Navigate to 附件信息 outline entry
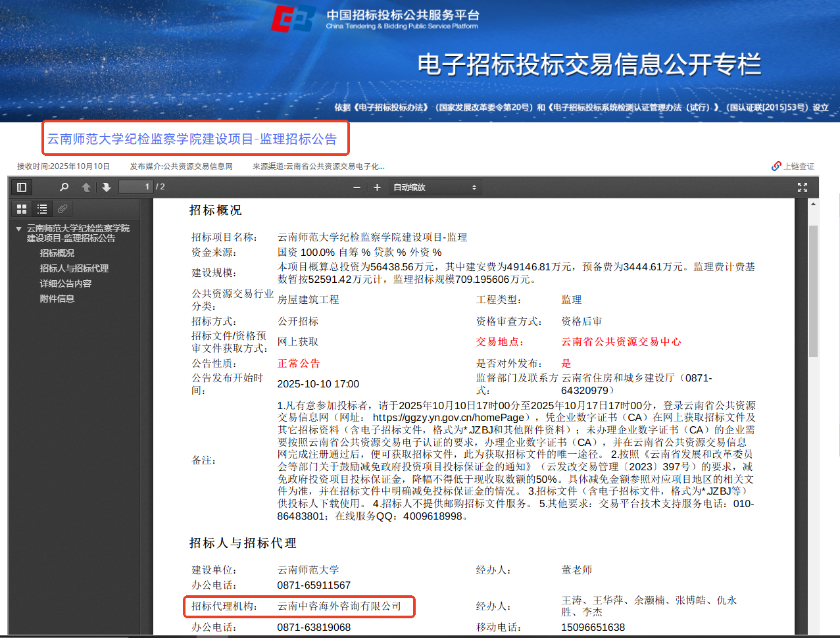The width and height of the screenshot is (840, 638). point(57,299)
